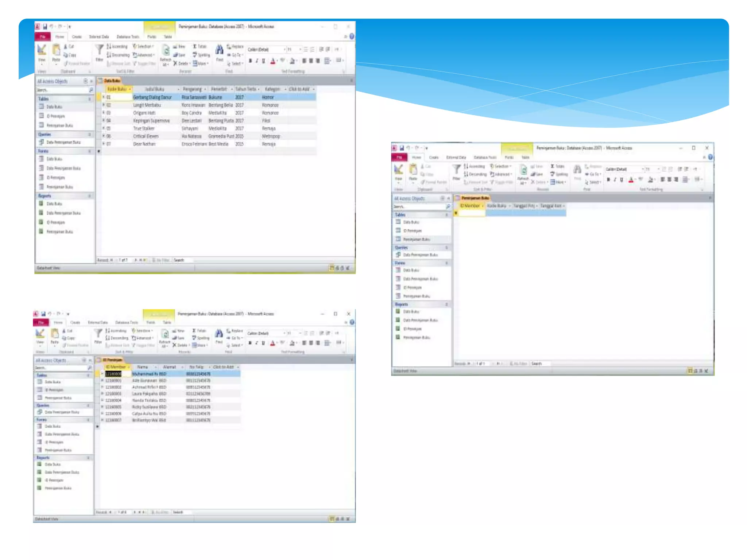Toggle Underline in the empty Peminjaman Buku window
This screenshot has width=747, height=560.
tap(622, 180)
